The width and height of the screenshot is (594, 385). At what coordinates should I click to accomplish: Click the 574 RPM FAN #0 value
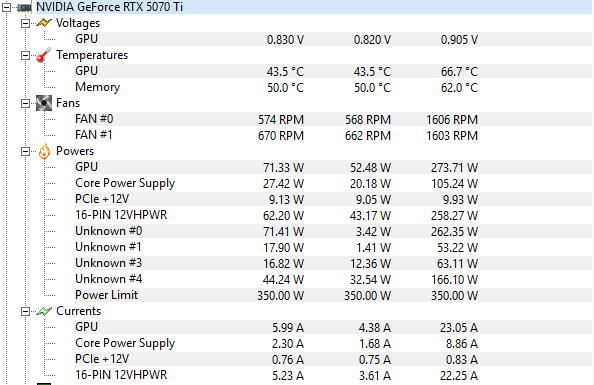pos(281,119)
